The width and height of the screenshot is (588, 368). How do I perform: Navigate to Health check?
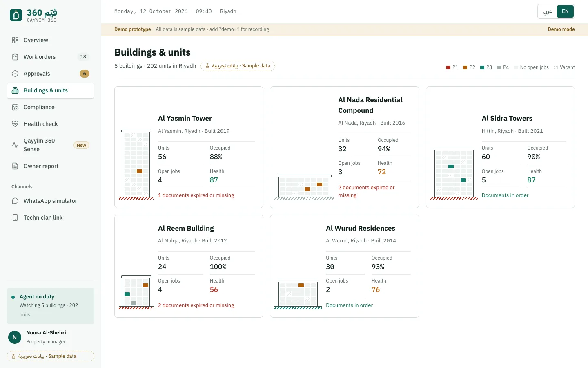[51, 124]
